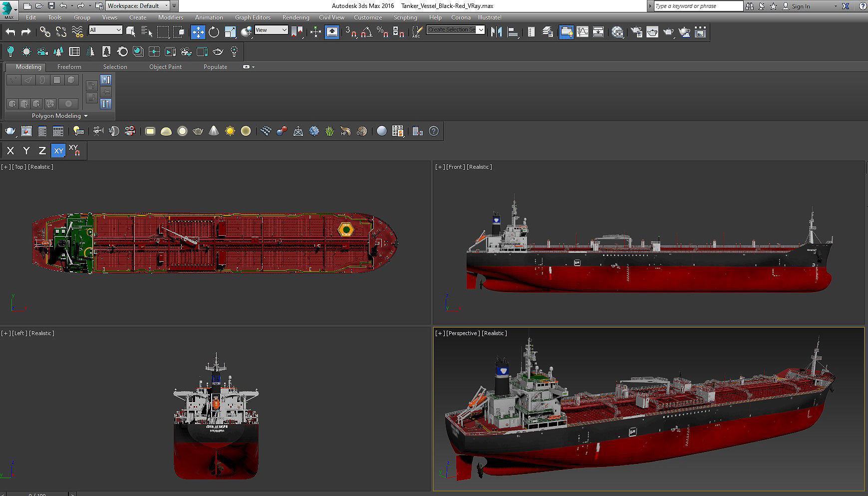Open the Rendering menu
The height and width of the screenshot is (496, 868).
(x=296, y=17)
